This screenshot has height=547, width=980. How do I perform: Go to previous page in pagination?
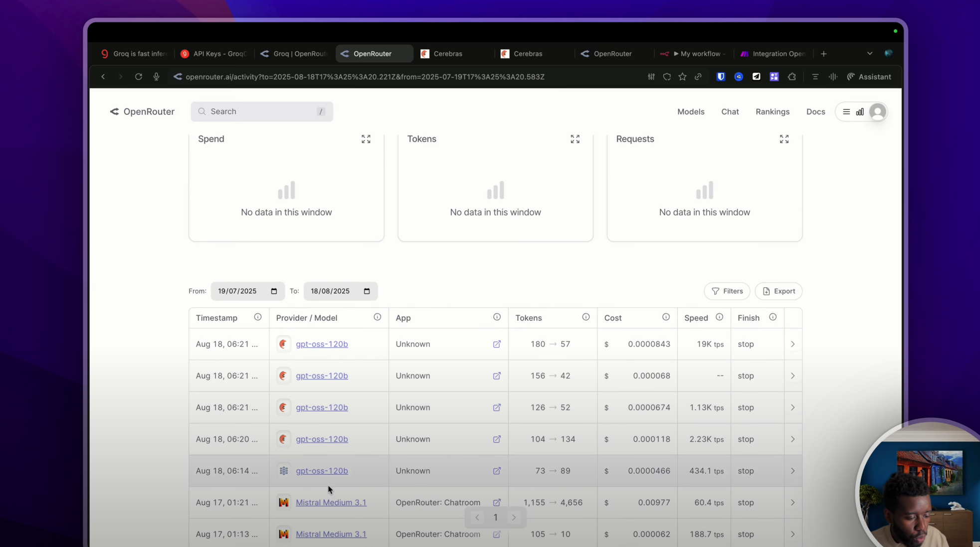[477, 518]
